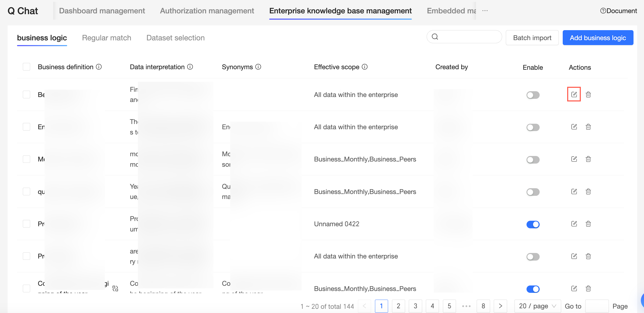Open the 20 / page size dropdown
The width and height of the screenshot is (644, 313).
(537, 306)
